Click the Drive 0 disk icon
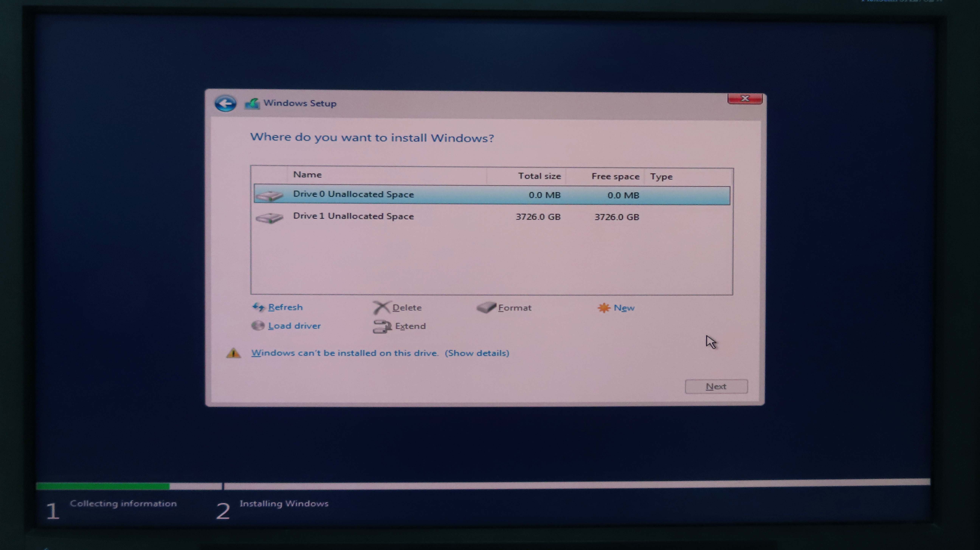The height and width of the screenshot is (550, 980). [x=269, y=195]
